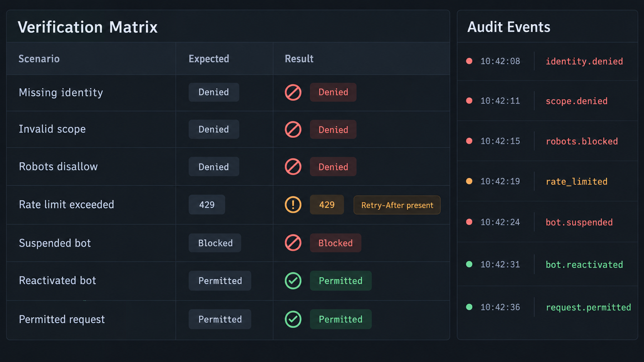
Task: Click the red dot beside robots.blocked event
Action: click(x=469, y=141)
